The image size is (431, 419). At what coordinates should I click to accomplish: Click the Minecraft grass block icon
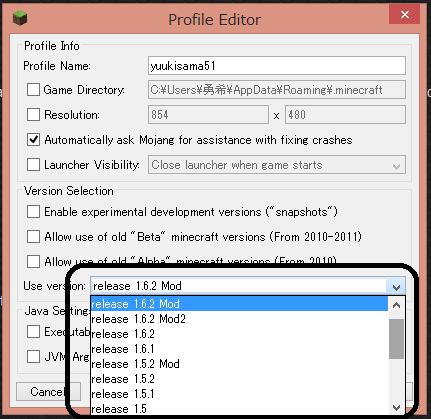20,18
